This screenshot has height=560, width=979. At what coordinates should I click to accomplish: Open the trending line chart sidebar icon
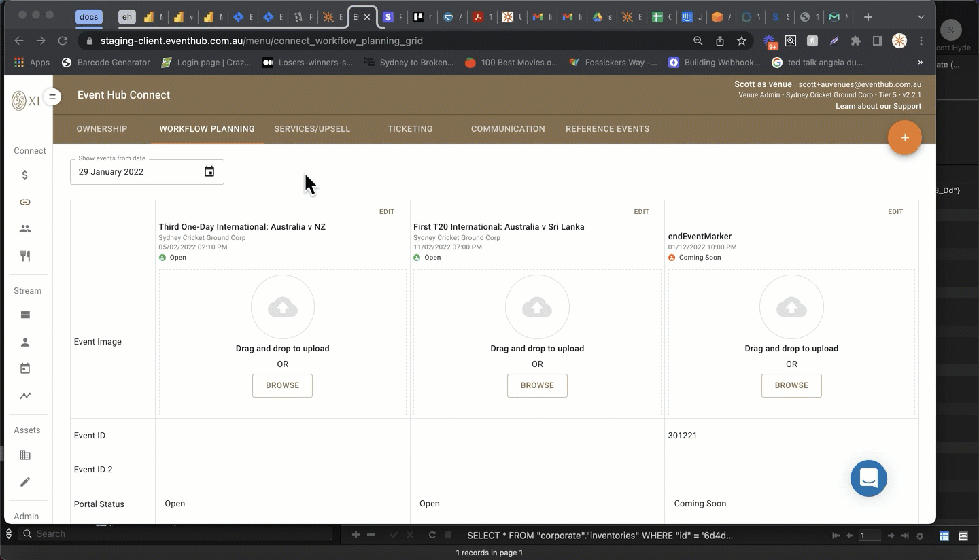click(x=25, y=396)
